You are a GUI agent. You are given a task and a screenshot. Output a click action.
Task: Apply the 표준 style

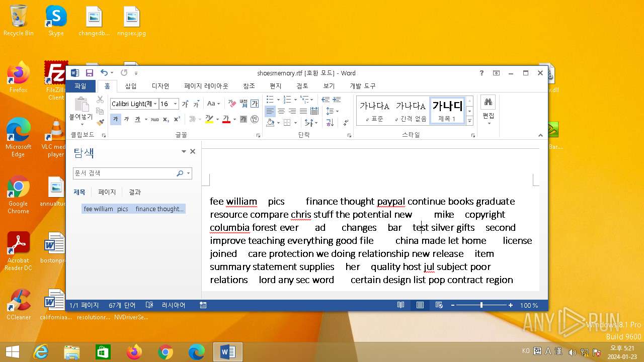tap(374, 111)
